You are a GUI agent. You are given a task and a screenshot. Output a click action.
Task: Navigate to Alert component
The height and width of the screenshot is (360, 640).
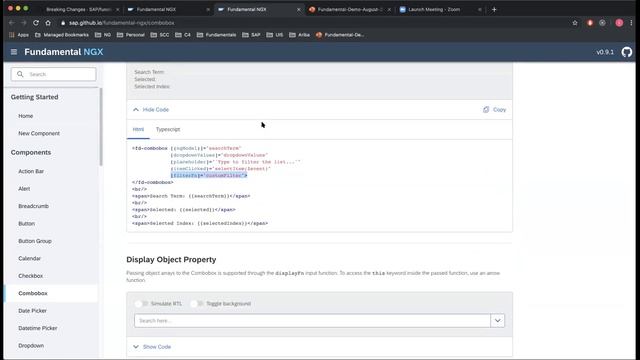(24, 189)
